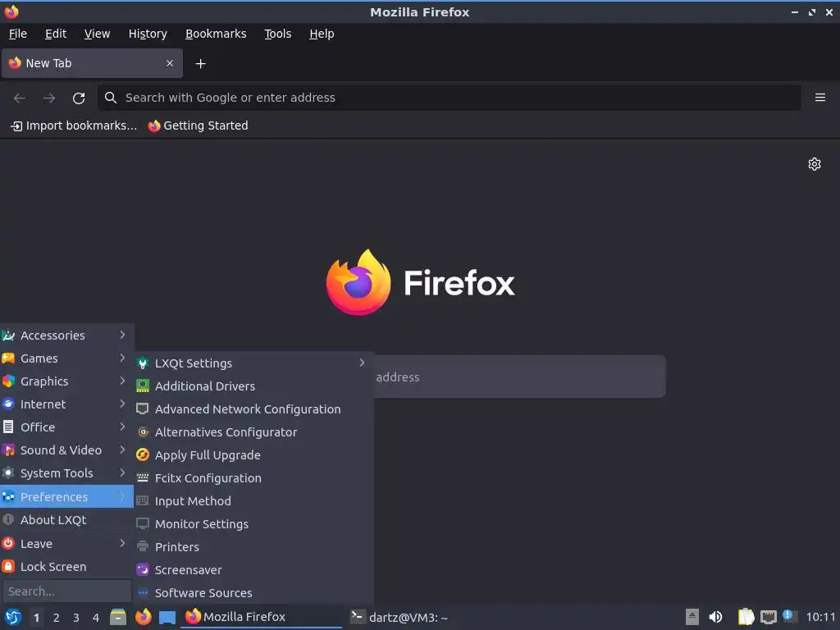Open the Bookmarks menu
The image size is (840, 630).
[x=216, y=34]
